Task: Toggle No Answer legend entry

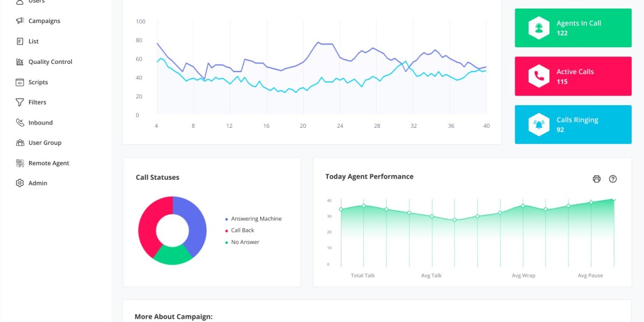Action: click(245, 242)
